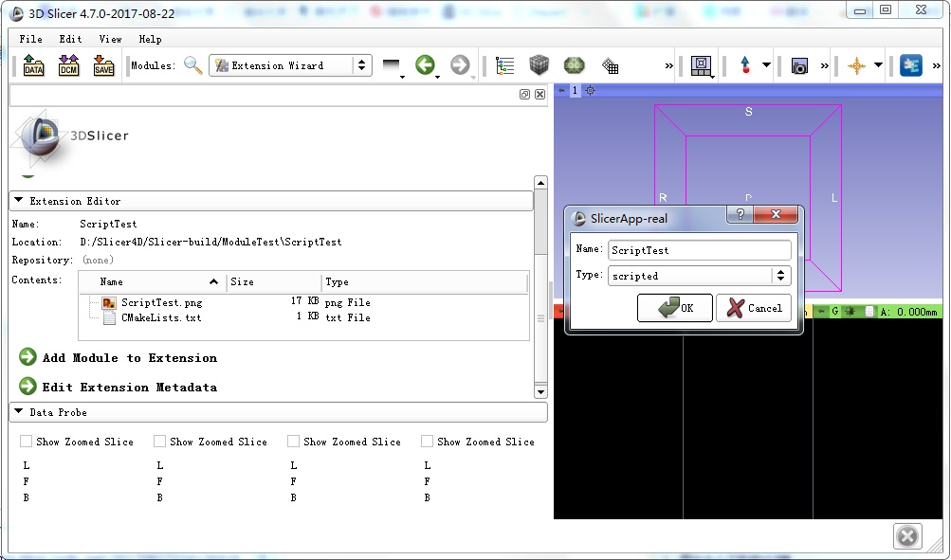Viewport: 951px width, 560px height.
Task: Click the Name field in the dialog
Action: coord(700,250)
